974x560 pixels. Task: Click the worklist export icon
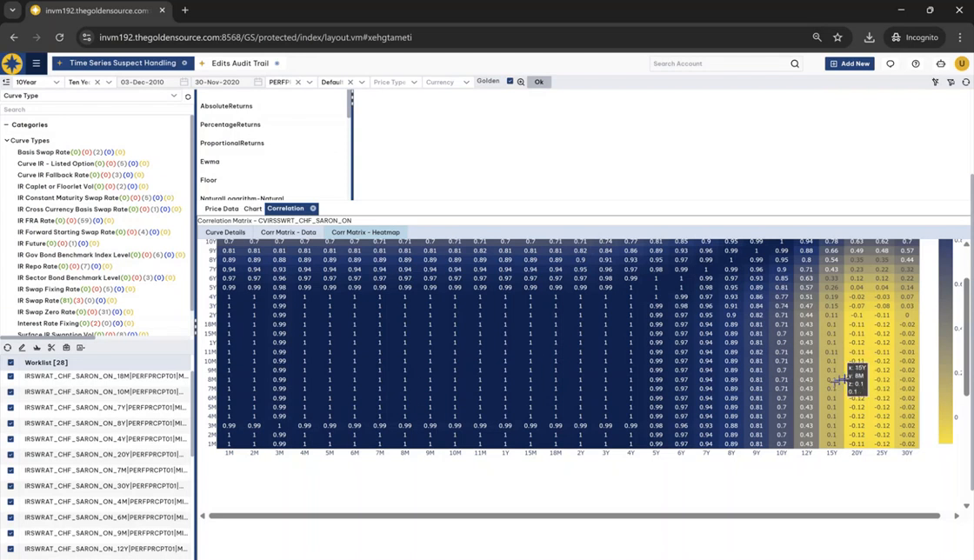[x=81, y=348]
